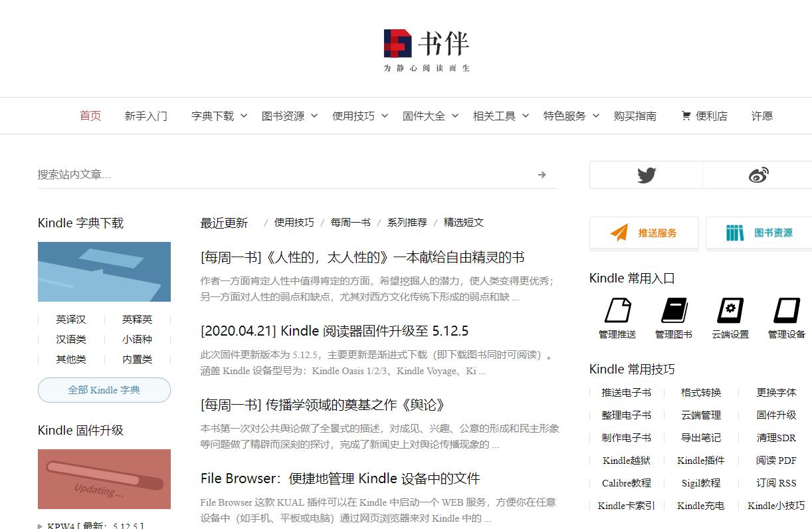
Task: Open the 其他类 dictionary link
Action: pyautogui.click(x=71, y=360)
